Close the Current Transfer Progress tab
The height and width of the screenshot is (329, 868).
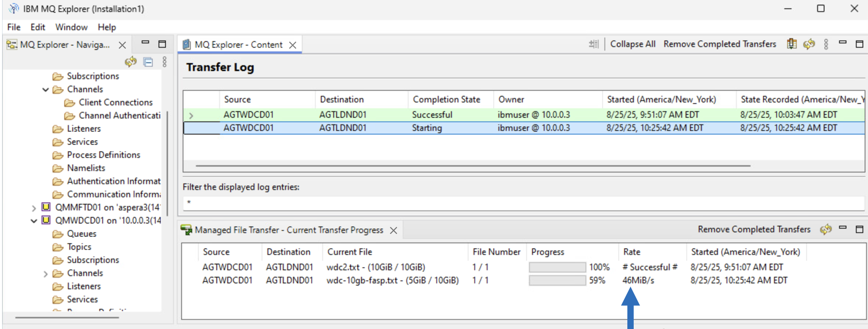tap(393, 230)
